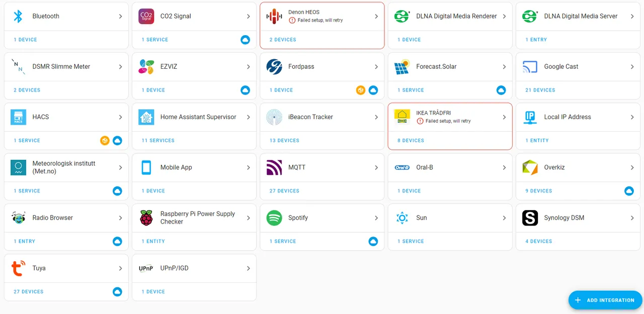This screenshot has width=644, height=314.
Task: Click the cloud icon on the Tuya card
Action: (x=117, y=292)
